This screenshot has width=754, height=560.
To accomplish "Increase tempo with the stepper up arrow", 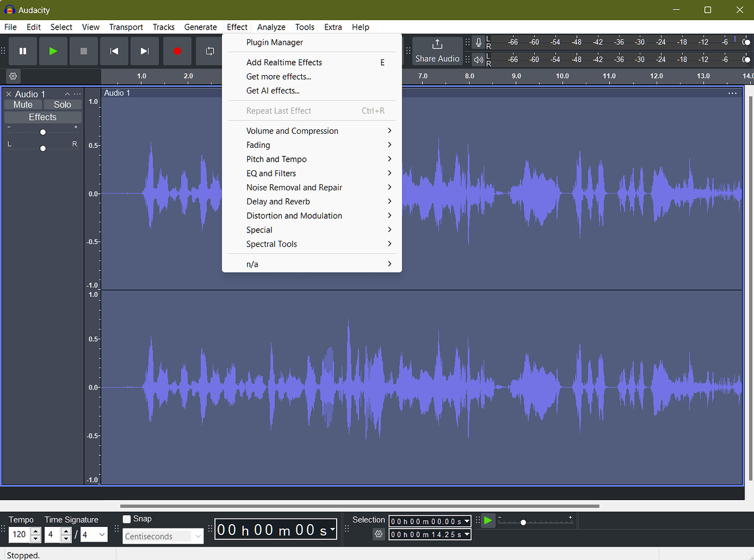I will point(35,531).
